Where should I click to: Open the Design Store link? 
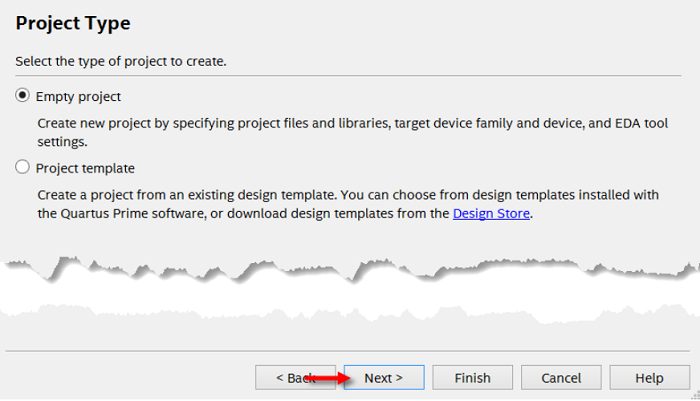(491, 214)
